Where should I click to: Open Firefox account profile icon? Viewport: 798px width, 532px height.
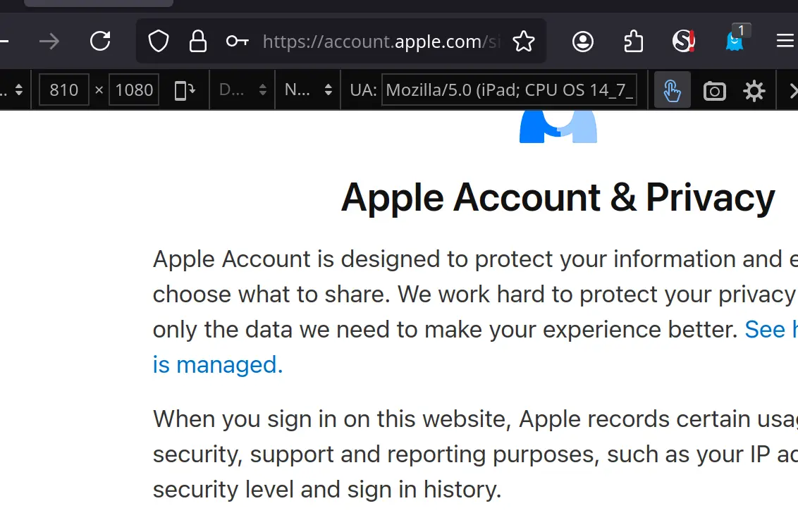point(583,41)
